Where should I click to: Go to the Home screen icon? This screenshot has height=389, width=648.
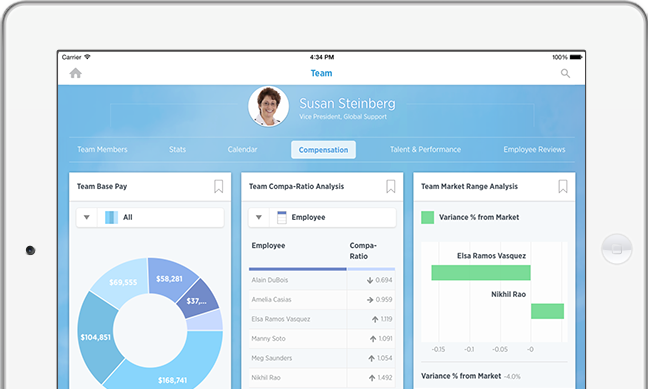pyautogui.click(x=76, y=73)
